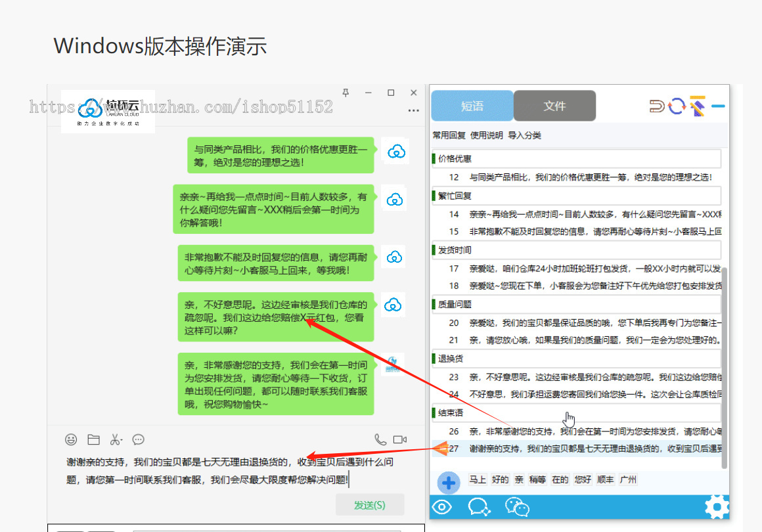Viewport: 762px width, 532px height.
Task: Collapse the 结束语 category
Action: point(576,413)
